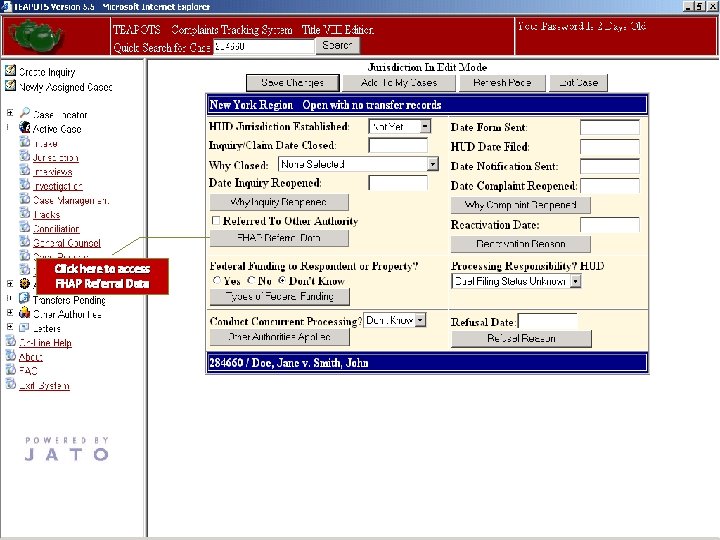
Task: Click the Create Inquiry checklist icon
Action: pyautogui.click(x=10, y=71)
